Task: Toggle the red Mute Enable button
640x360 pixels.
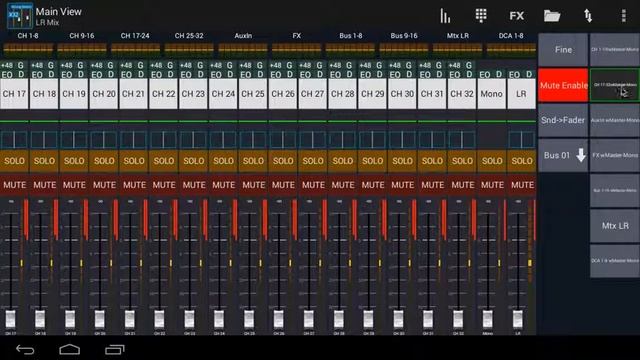Action: [x=563, y=85]
